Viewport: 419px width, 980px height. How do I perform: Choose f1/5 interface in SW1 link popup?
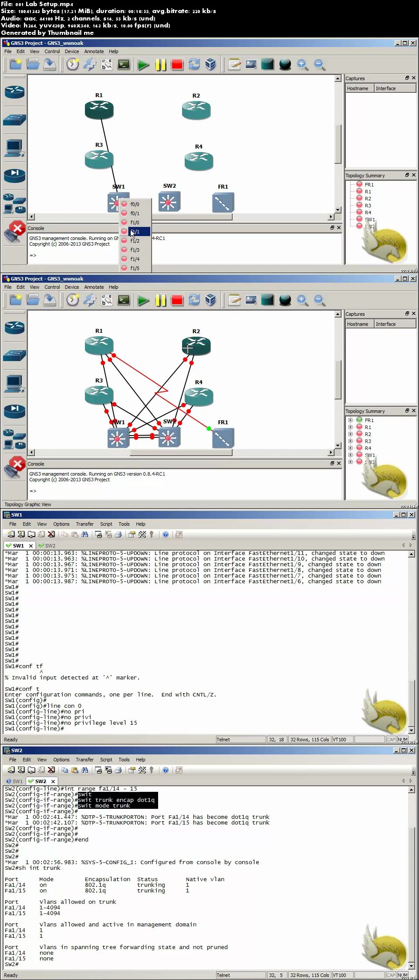point(135,268)
